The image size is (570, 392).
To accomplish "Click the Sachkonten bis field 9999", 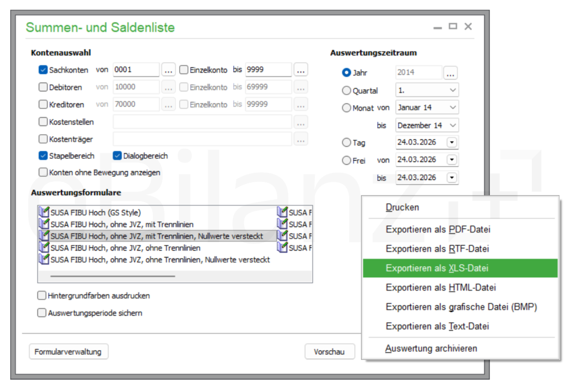I will pyautogui.click(x=269, y=70).
